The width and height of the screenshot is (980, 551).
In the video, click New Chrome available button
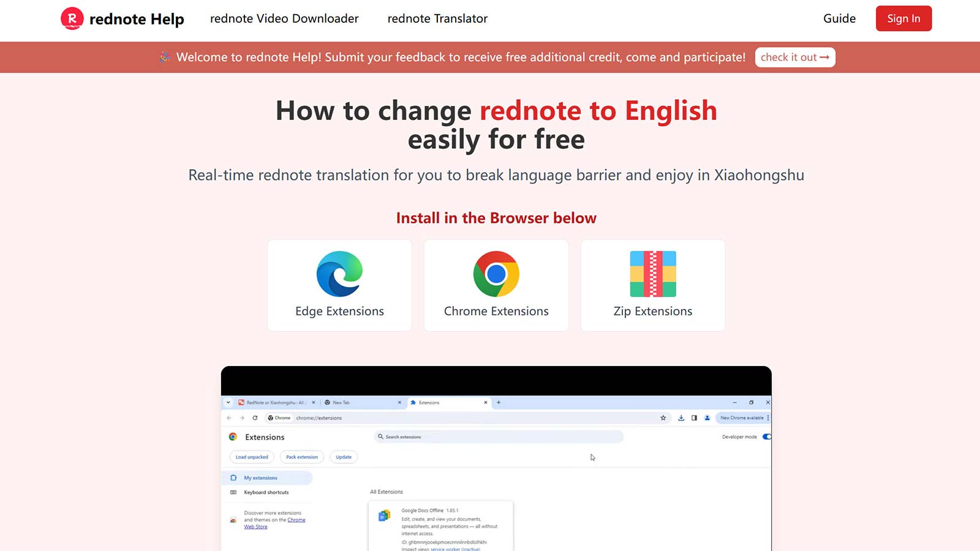(742, 418)
